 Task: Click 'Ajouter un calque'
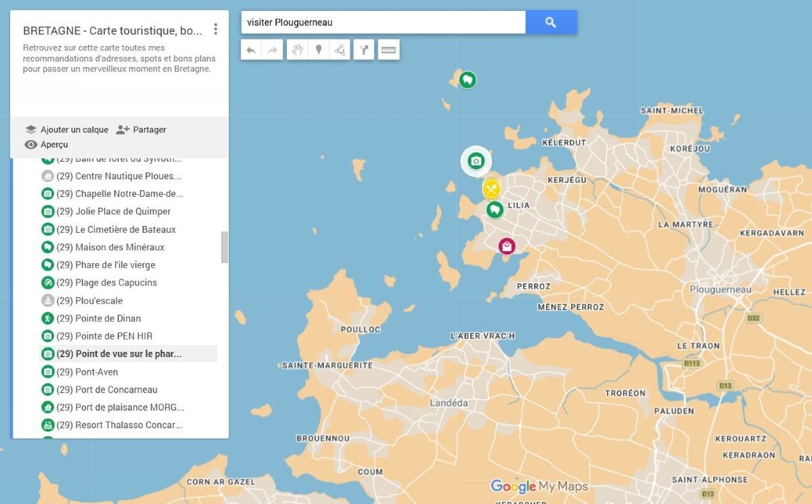(x=67, y=129)
